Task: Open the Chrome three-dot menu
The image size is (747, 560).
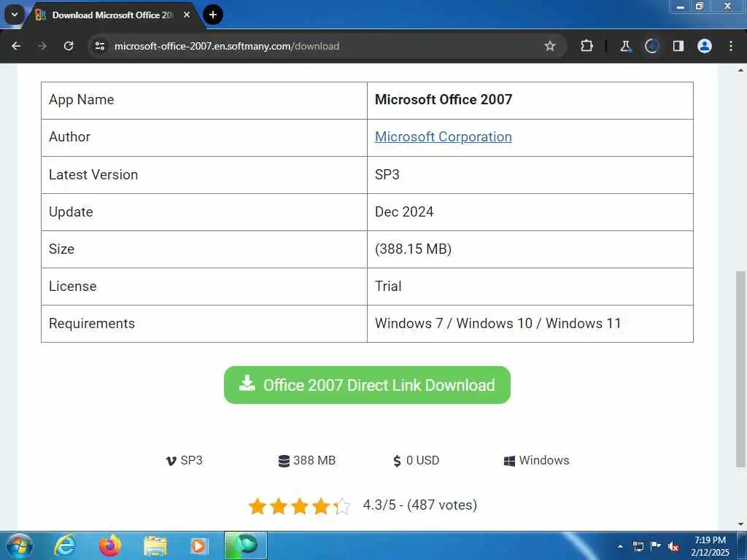Action: tap(731, 46)
